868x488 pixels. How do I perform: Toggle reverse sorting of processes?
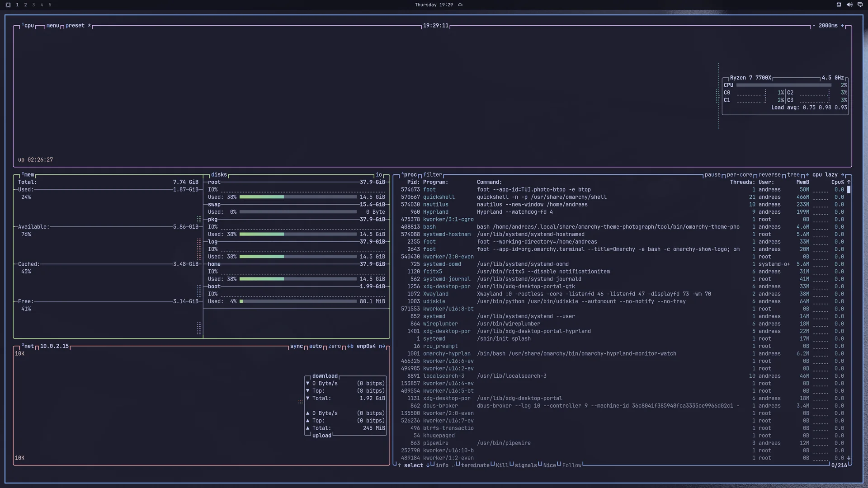(769, 175)
